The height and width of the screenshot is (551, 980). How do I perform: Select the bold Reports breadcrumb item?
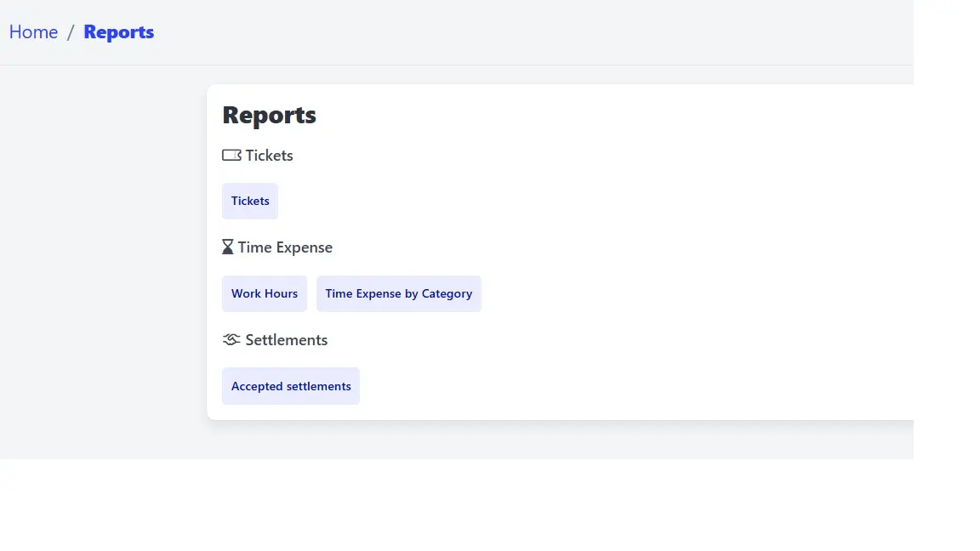119,32
